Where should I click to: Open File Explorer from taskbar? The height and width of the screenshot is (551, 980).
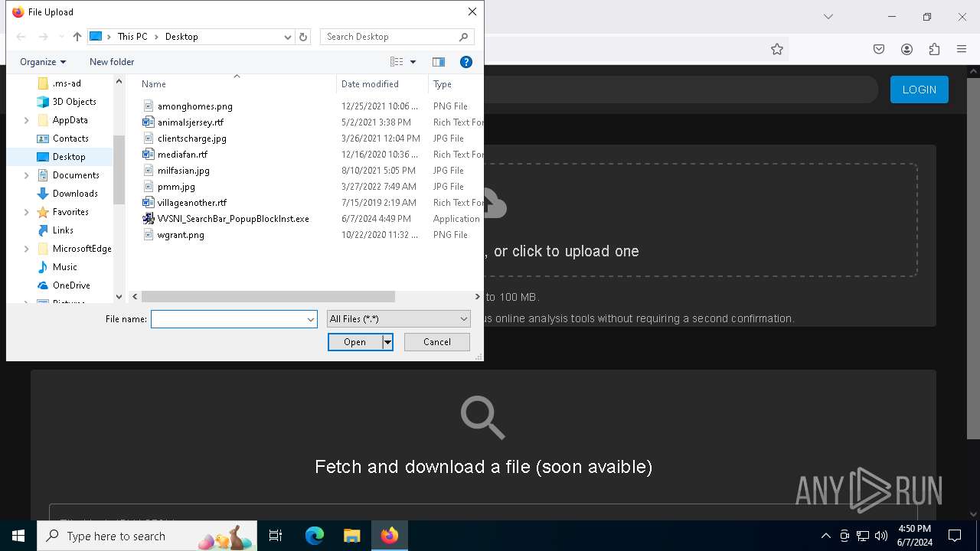coord(351,536)
